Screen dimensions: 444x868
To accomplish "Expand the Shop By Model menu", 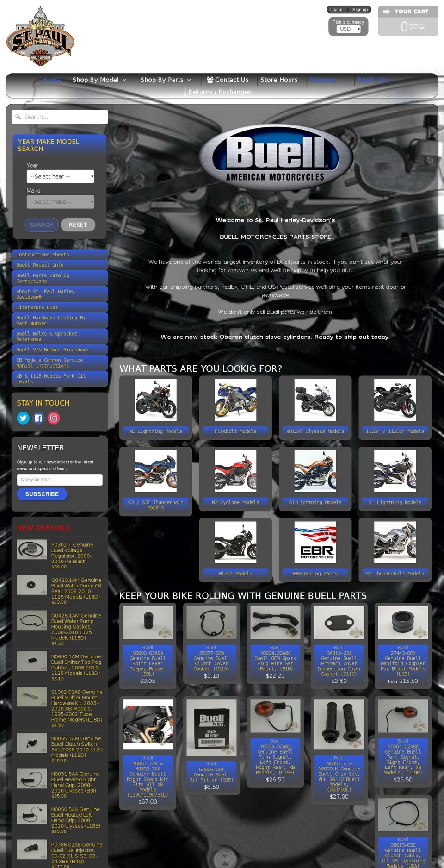I will coord(99,80).
